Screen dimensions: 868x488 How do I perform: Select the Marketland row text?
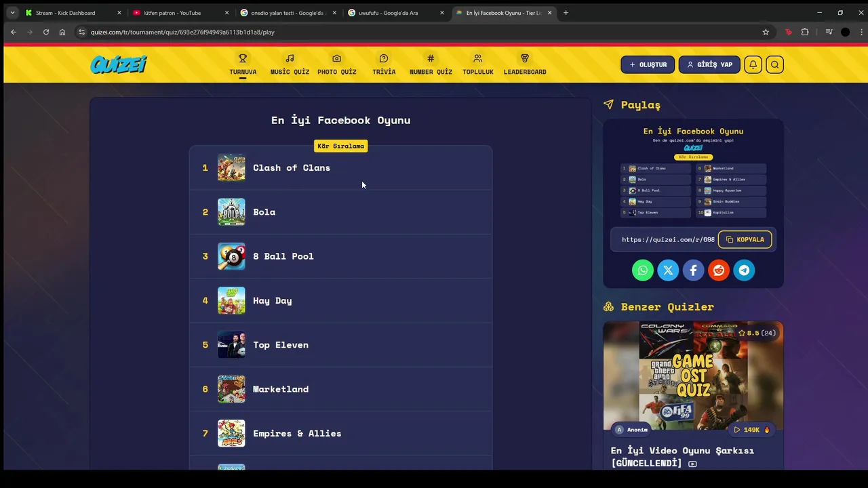pos(281,389)
